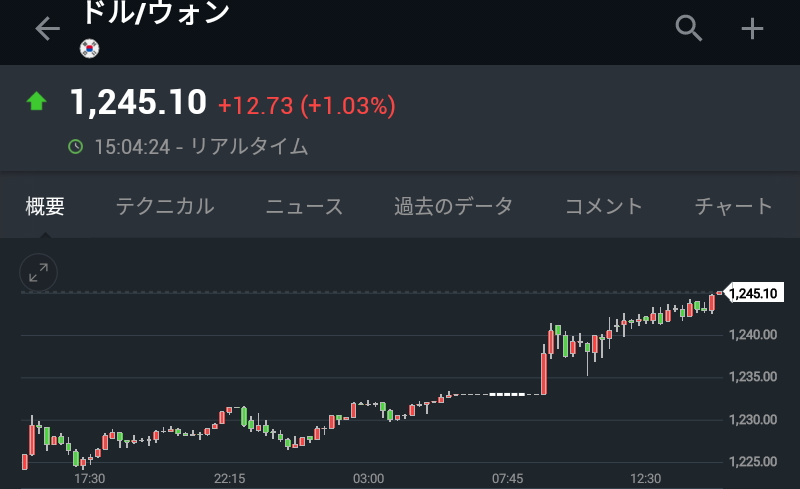Tap the 15:04:24 リアルタイム timestamp
Viewport: 800px width, 489px height.
[200, 147]
